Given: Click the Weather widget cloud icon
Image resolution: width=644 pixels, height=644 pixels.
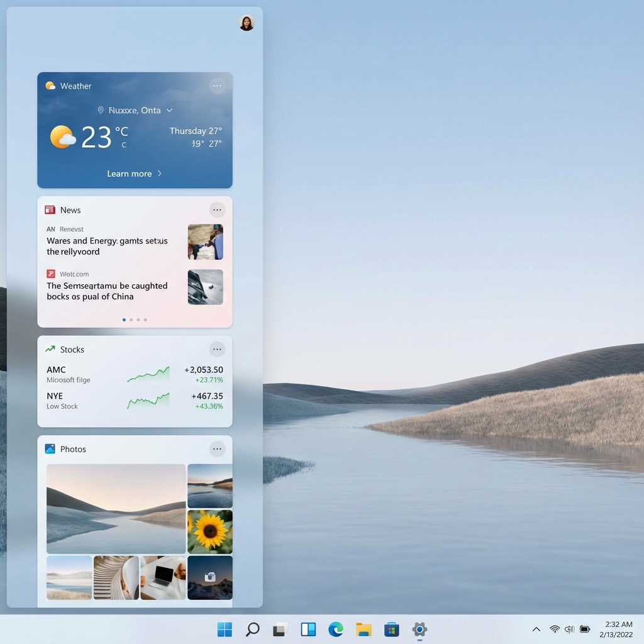Looking at the screenshot, I should coord(49,86).
